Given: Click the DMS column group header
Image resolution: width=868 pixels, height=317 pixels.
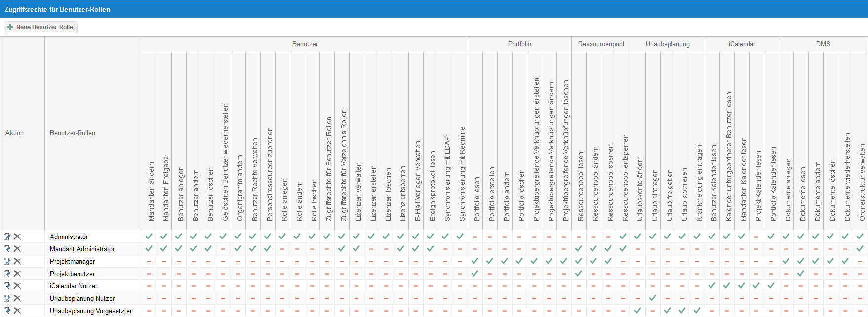Looking at the screenshot, I should tap(823, 44).
